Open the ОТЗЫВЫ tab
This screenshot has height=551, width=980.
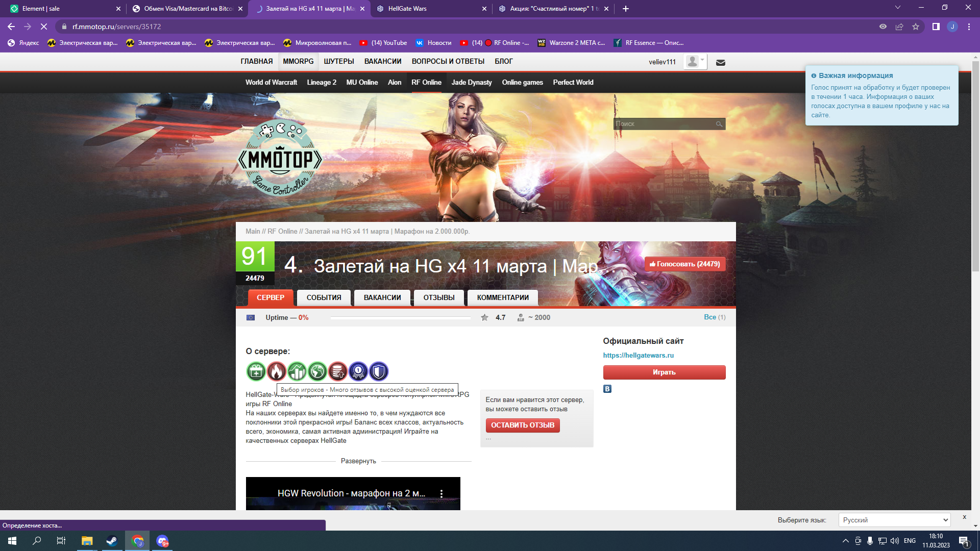click(439, 297)
